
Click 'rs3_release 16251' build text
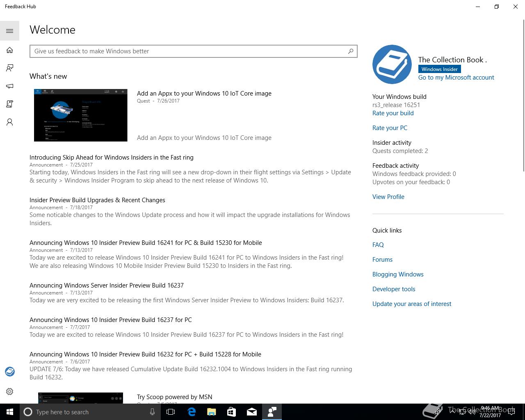[x=396, y=105]
